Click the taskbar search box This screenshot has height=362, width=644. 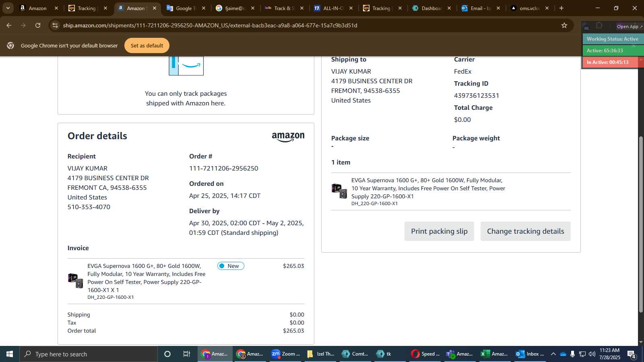point(89,354)
